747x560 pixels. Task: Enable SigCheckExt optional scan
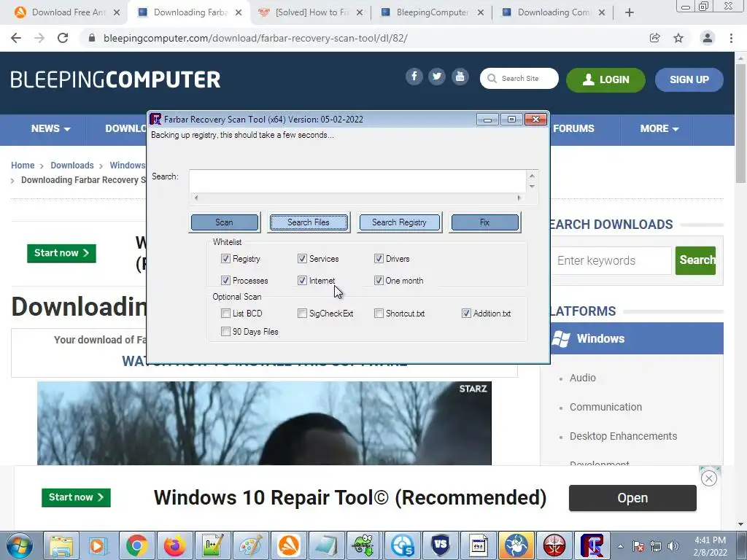[x=302, y=314]
